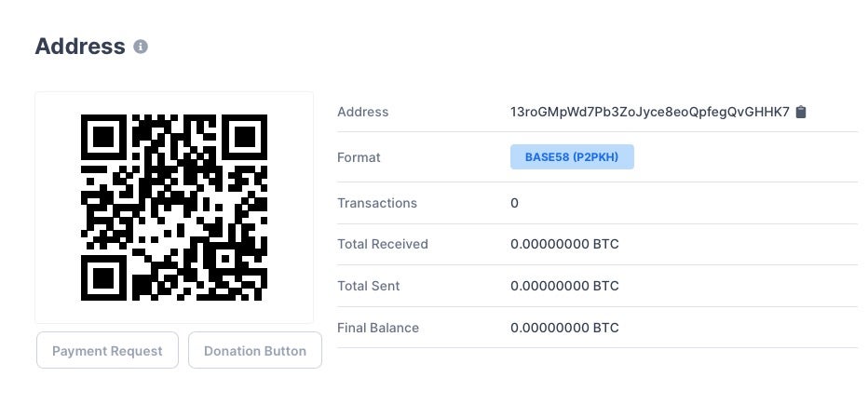This screenshot has height=404, width=868.
Task: Click the Format row label
Action: click(x=359, y=157)
